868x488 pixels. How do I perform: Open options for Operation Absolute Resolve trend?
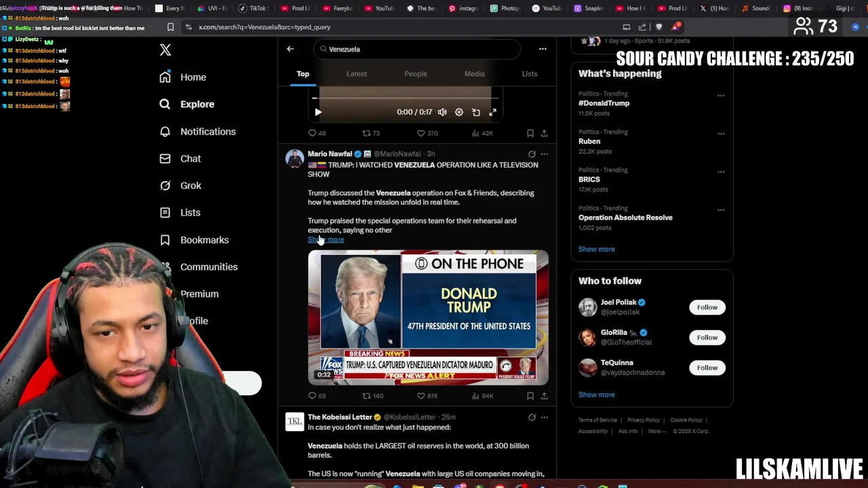(721, 209)
